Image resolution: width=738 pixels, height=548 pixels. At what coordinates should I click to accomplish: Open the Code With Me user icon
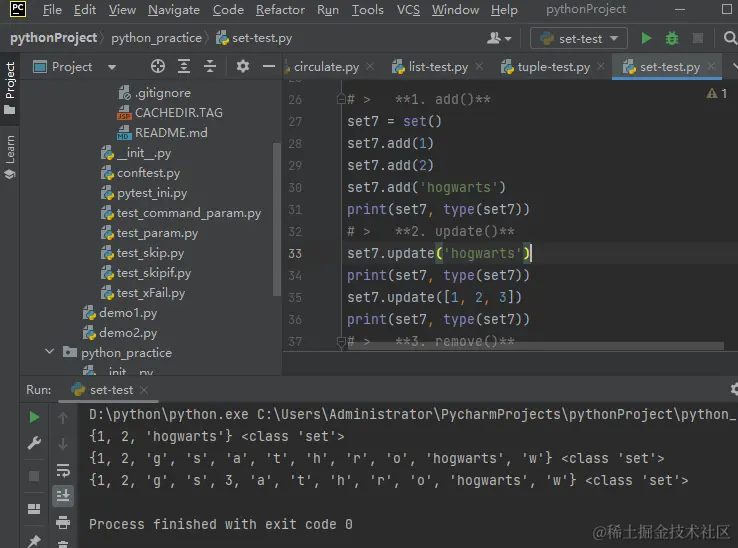pos(498,38)
